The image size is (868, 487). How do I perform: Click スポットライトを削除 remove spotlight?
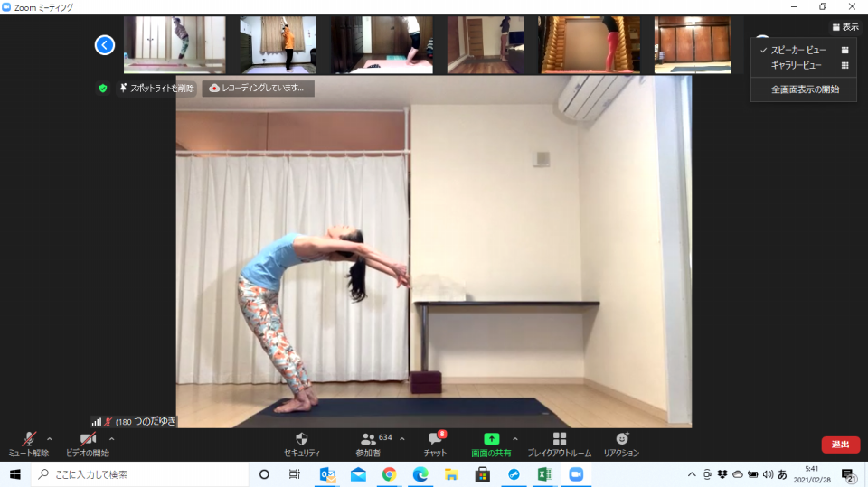(x=156, y=88)
